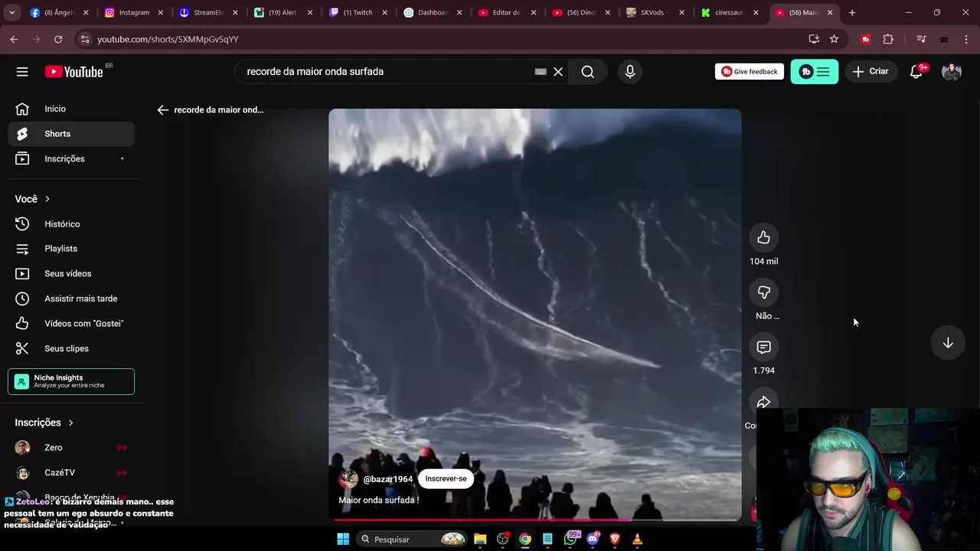The height and width of the screenshot is (551, 980).
Task: Click the YouTube logo
Action: (x=73, y=71)
